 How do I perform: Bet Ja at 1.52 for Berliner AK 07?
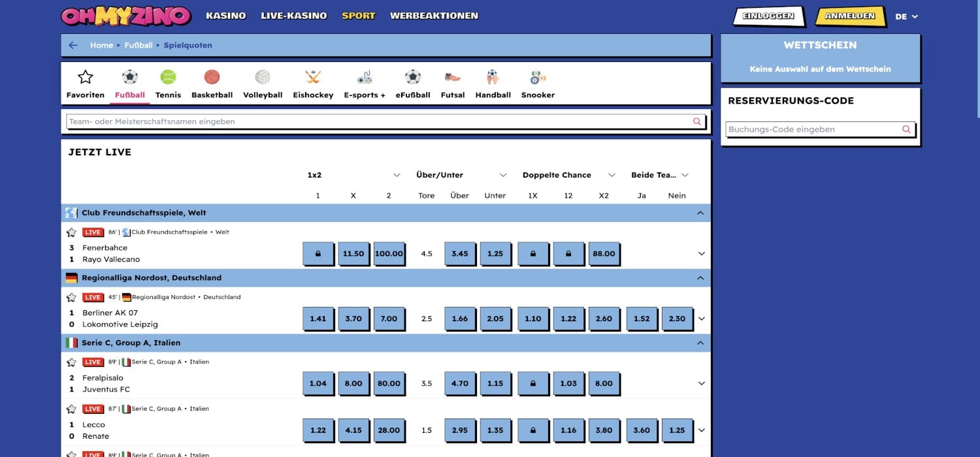pos(642,319)
